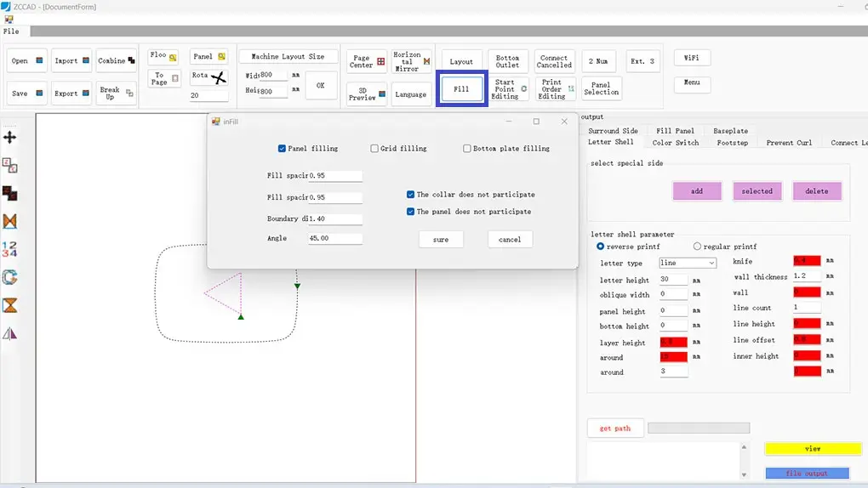Viewport: 868px width, 488px height.
Task: Click sure in the inFill dialog
Action: point(441,240)
